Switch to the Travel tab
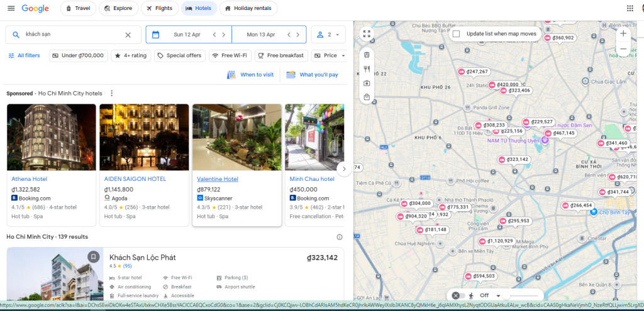This screenshot has height=311, width=644. [x=78, y=8]
